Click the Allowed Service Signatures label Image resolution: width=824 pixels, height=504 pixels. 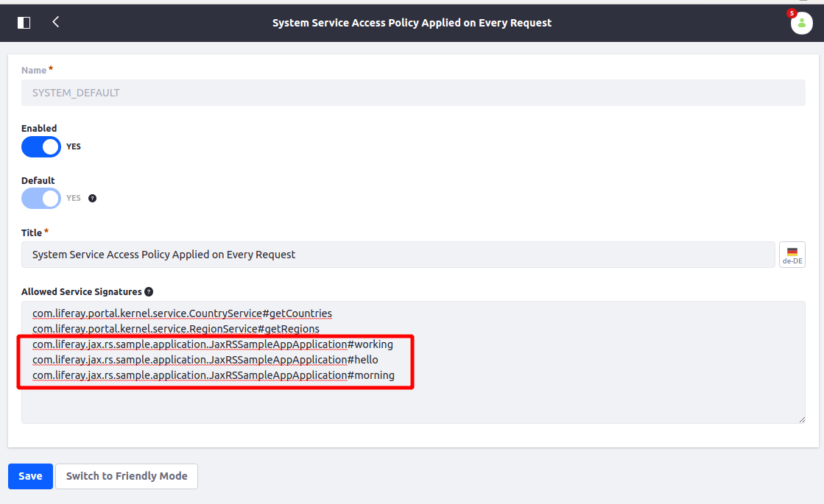coord(82,292)
